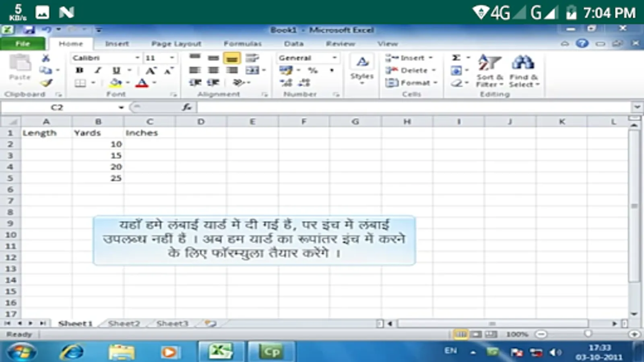Click the Undo arrow icon
This screenshot has width=644, height=362.
point(47,30)
